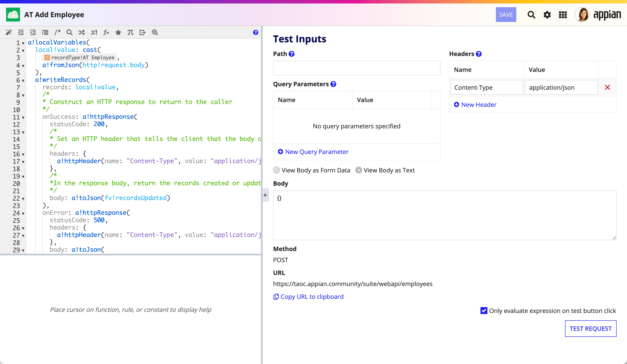
Task: Click the shuffle arrows toolbar icon
Action: pyautogui.click(x=82, y=32)
